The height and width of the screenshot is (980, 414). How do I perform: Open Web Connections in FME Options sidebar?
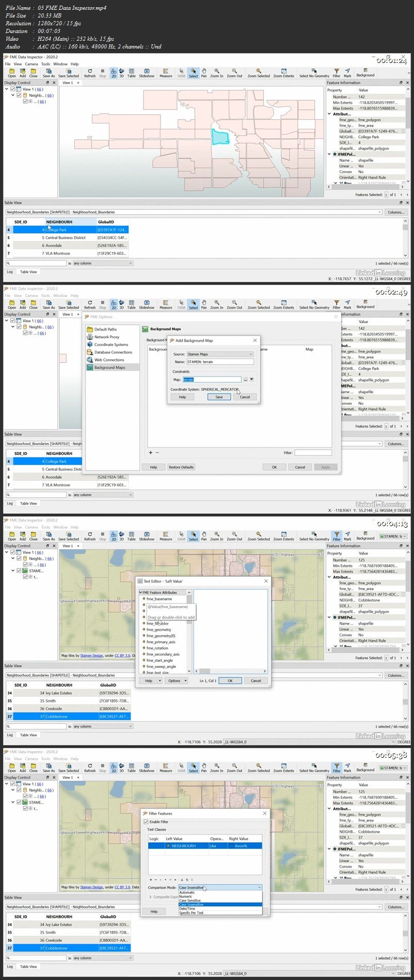[x=109, y=360]
